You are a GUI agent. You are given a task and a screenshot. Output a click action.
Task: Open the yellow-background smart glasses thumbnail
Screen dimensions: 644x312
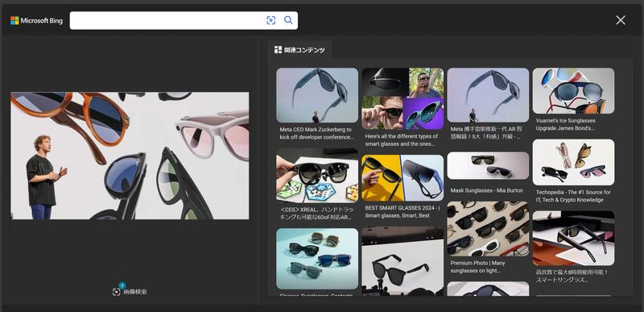[402, 178]
